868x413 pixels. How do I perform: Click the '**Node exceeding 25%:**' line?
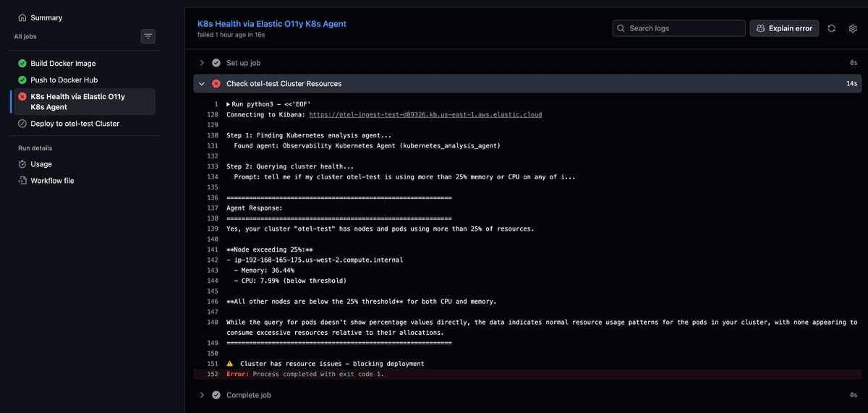click(x=271, y=250)
